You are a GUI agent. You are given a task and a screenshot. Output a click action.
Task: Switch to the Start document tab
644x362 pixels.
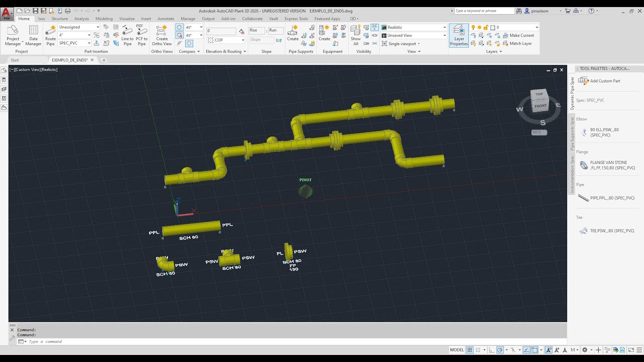tap(15, 60)
